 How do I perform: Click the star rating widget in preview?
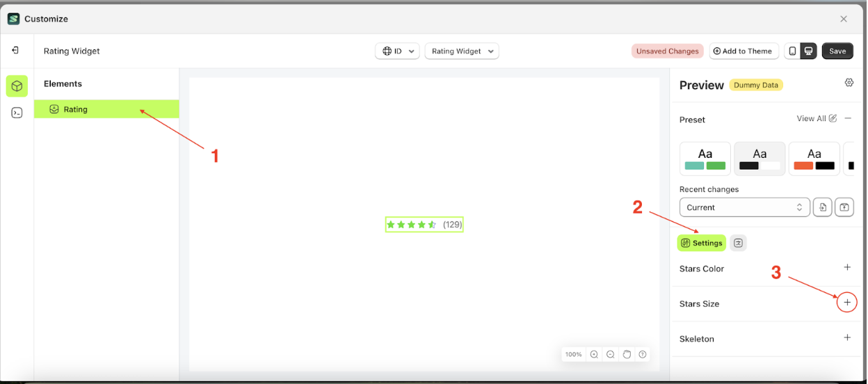point(424,225)
